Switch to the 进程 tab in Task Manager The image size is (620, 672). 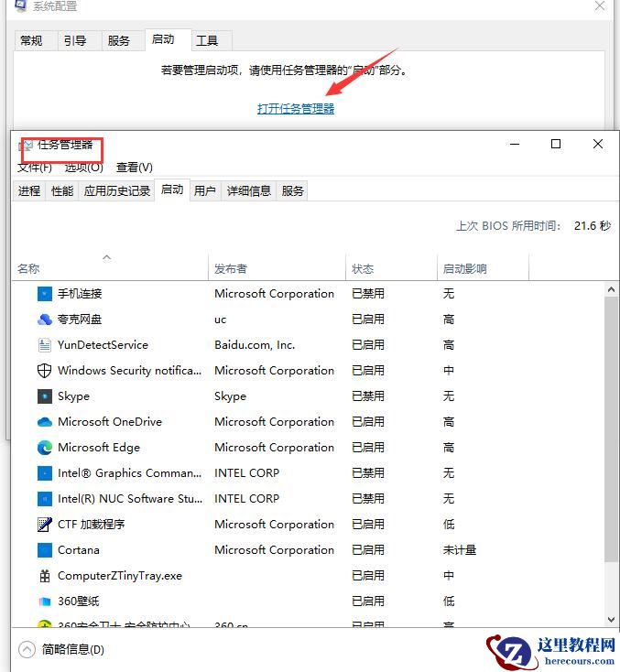tap(29, 191)
